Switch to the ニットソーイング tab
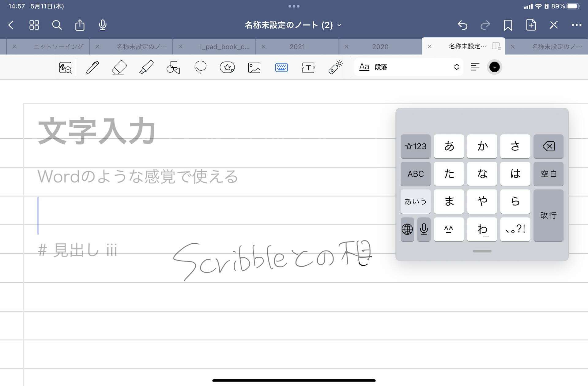The width and height of the screenshot is (588, 386). pyautogui.click(x=58, y=47)
